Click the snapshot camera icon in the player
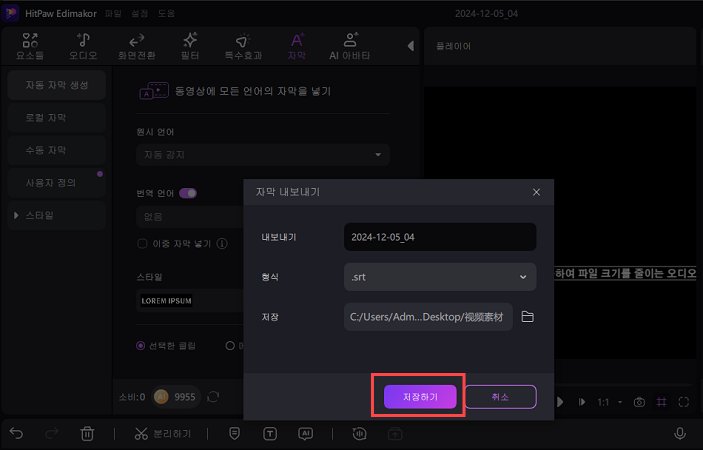The height and width of the screenshot is (450, 703). 639,402
